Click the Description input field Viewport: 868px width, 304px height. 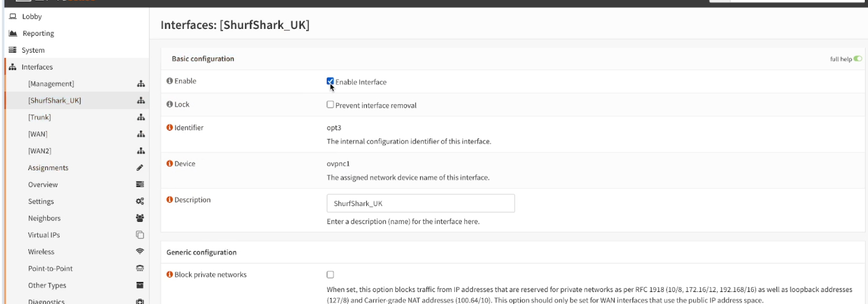pos(421,203)
